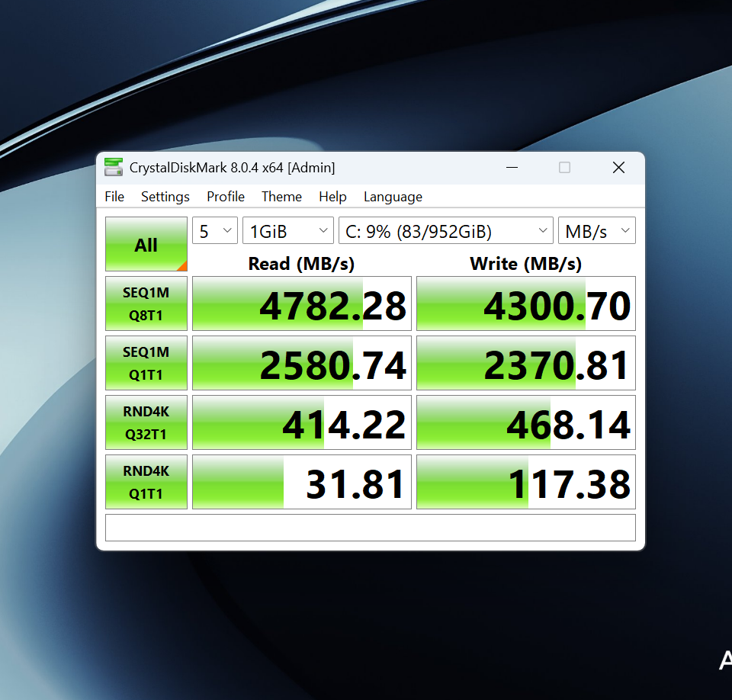Open the File menu
The width and height of the screenshot is (732, 700).
click(114, 197)
